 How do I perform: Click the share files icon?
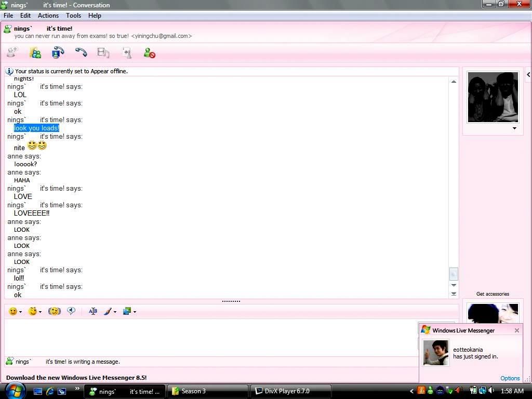pyautogui.click(x=35, y=52)
